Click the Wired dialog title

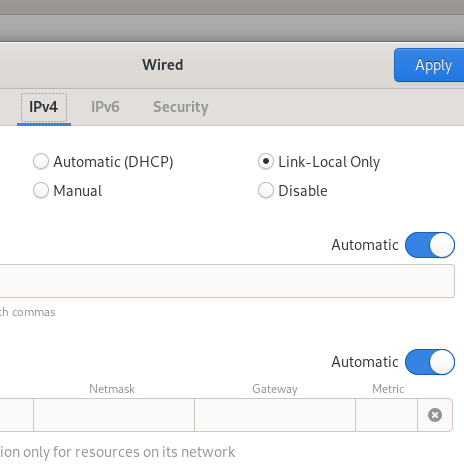click(163, 65)
